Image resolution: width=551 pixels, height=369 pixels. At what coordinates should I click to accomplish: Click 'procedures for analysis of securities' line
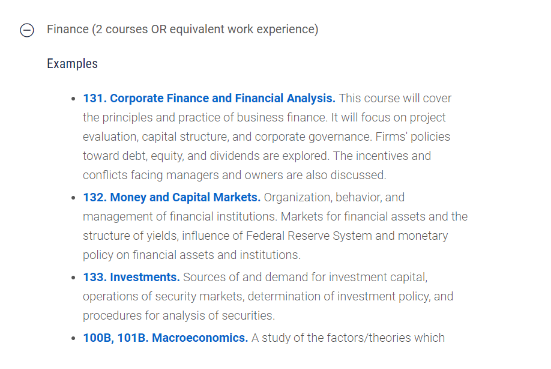coord(179,316)
